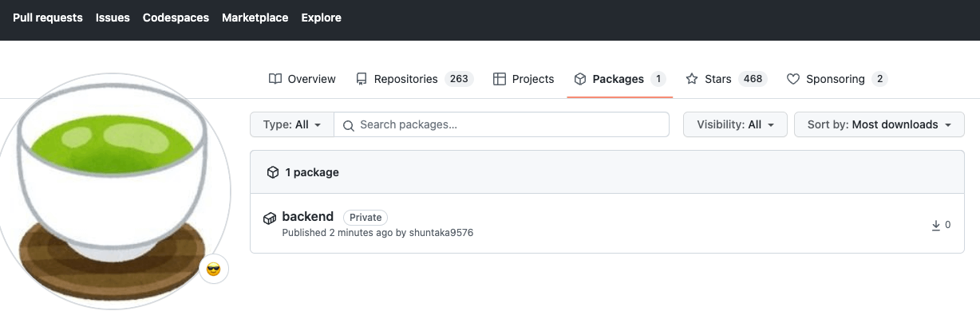Click the Sponsoring heart icon
The image size is (980, 311).
[x=793, y=79]
